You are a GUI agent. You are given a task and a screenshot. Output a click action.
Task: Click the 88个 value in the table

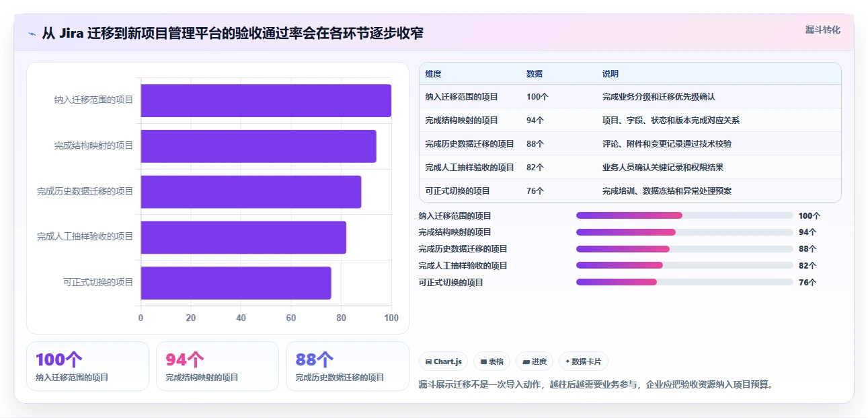(x=535, y=144)
